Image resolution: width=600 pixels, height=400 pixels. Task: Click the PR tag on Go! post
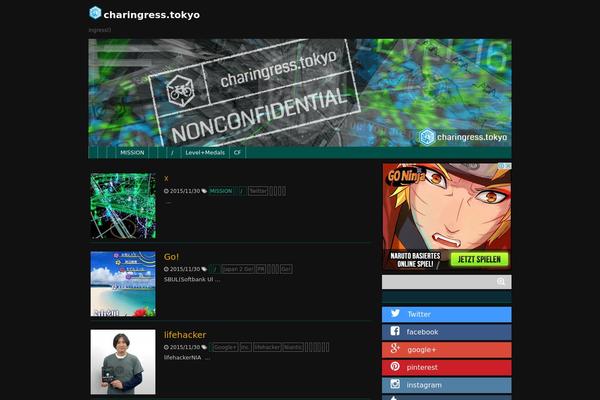click(x=261, y=269)
